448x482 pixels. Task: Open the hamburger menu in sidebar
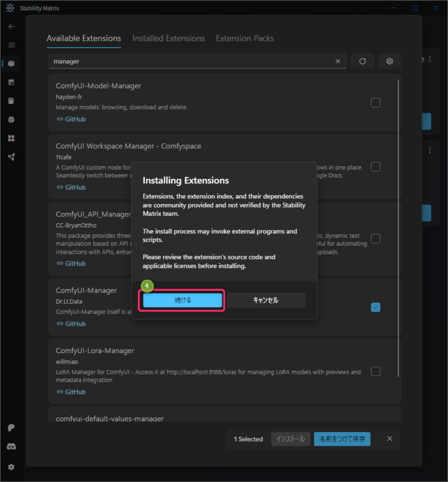[x=12, y=45]
